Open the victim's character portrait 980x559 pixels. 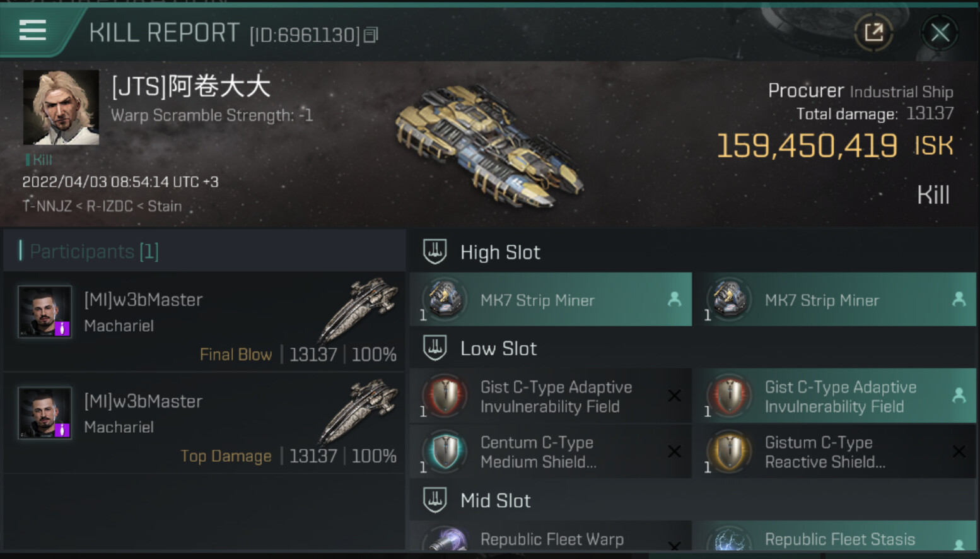coord(61,107)
